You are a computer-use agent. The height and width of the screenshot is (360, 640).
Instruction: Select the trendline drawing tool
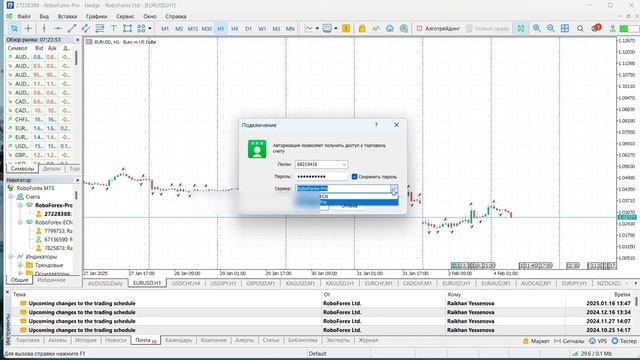72,29
